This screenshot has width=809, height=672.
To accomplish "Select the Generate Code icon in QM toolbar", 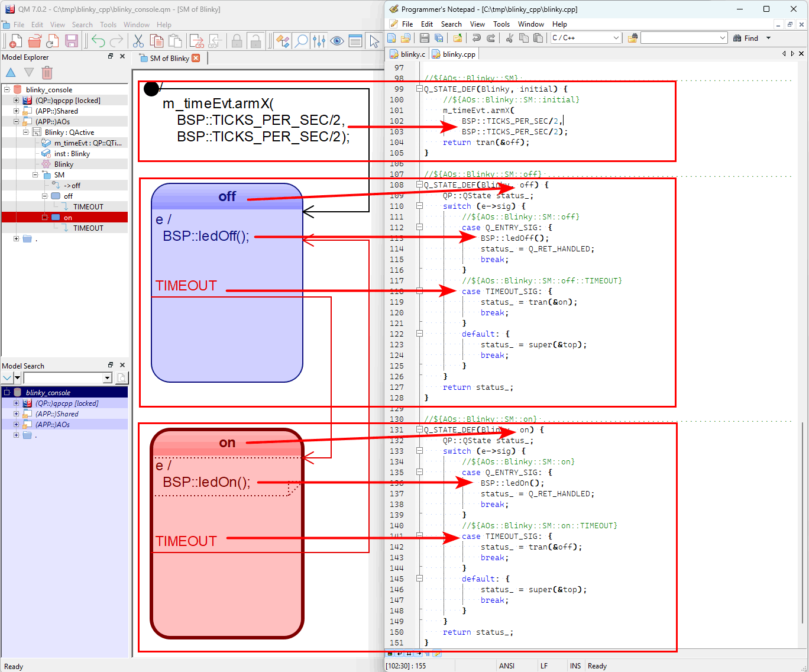I will pos(195,40).
